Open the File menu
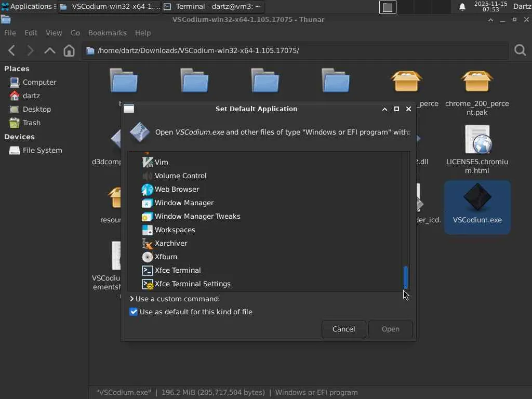532x399 pixels. point(10,33)
